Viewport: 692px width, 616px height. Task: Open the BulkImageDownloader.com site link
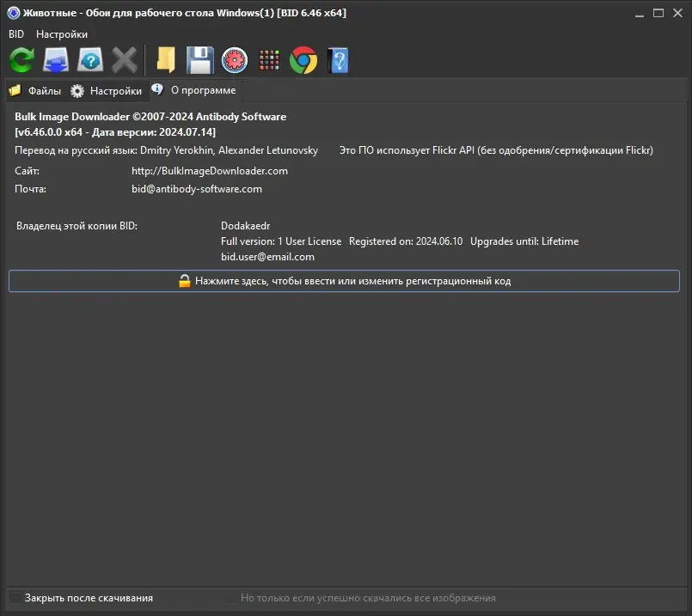click(x=210, y=171)
